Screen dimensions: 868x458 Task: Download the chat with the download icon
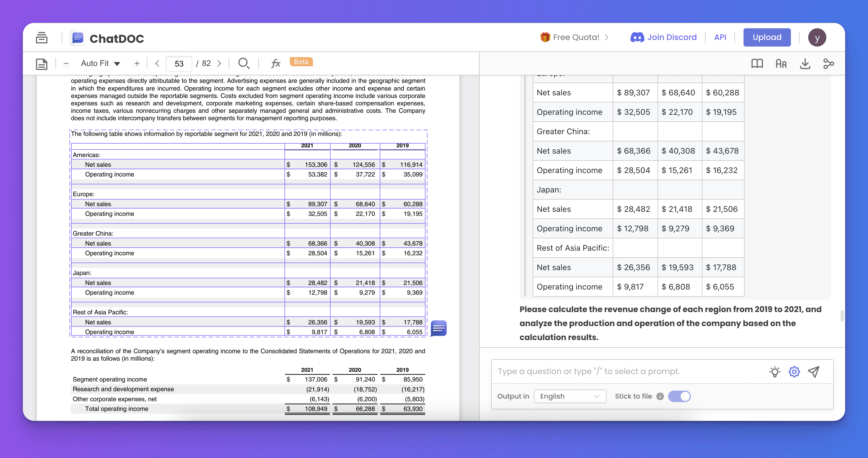(805, 64)
